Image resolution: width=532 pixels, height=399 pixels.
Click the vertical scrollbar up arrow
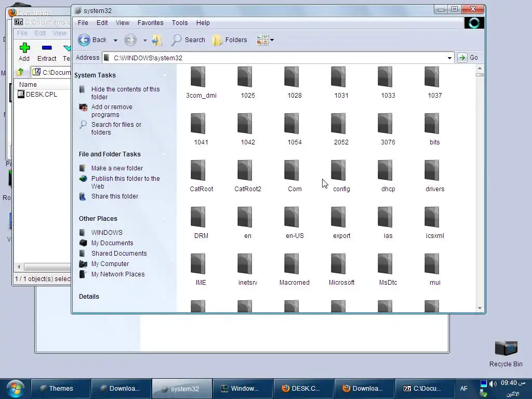(x=480, y=68)
